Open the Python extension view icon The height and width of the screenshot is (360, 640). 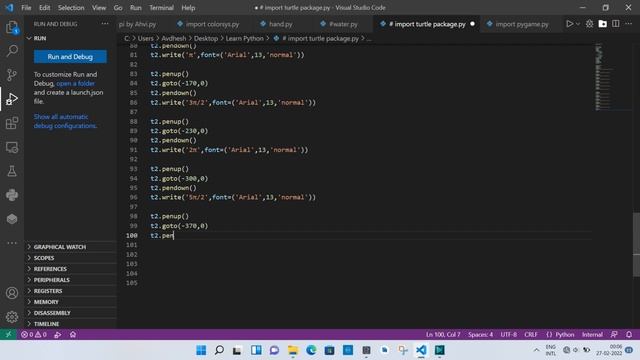click(x=12, y=195)
